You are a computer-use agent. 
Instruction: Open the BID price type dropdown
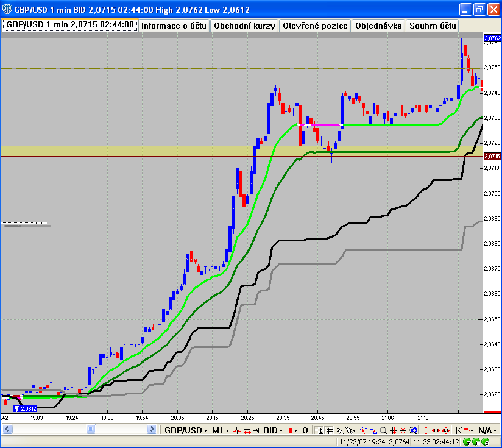273,430
